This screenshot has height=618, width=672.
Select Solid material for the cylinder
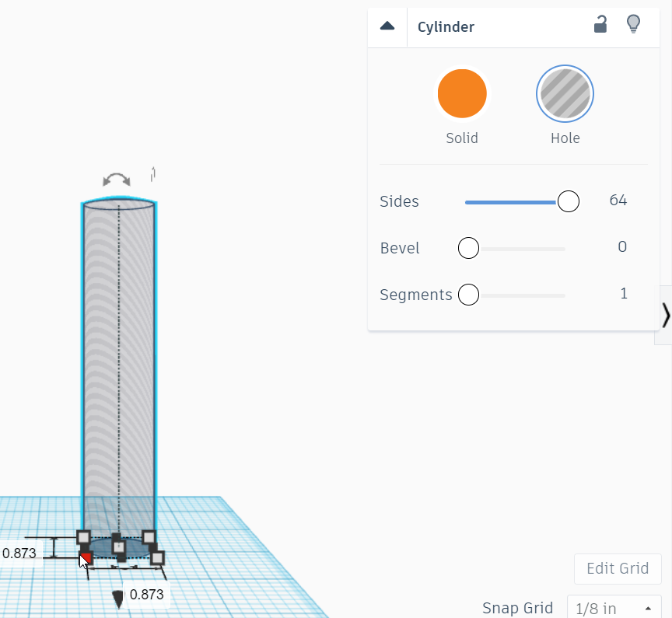(462, 93)
